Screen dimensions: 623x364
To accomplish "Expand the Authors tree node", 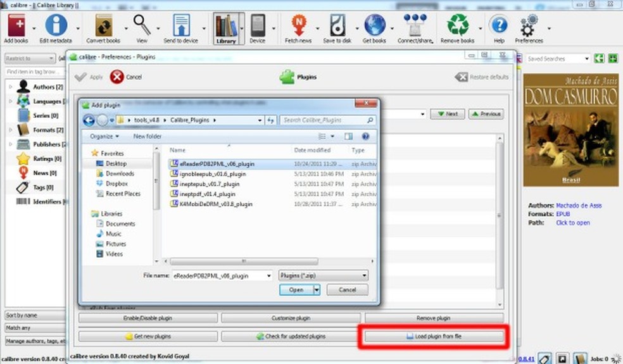I will pyautogui.click(x=10, y=87).
